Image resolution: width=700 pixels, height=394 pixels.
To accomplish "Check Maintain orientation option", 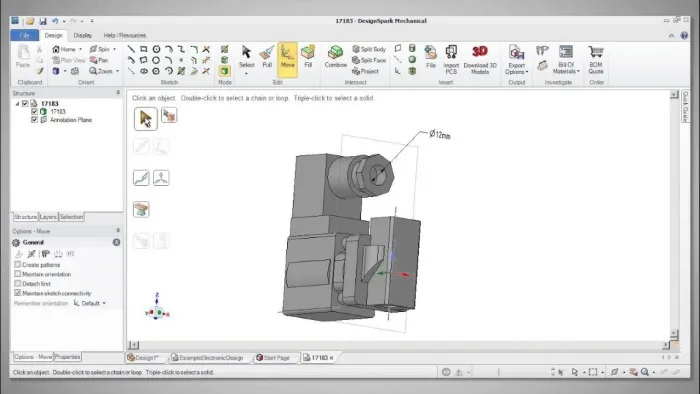I will pos(17,274).
